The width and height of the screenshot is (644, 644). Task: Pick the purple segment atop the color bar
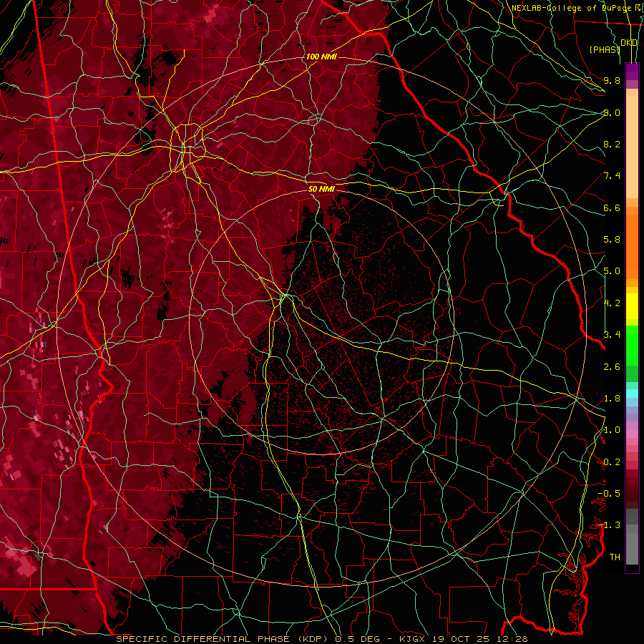tap(632, 72)
